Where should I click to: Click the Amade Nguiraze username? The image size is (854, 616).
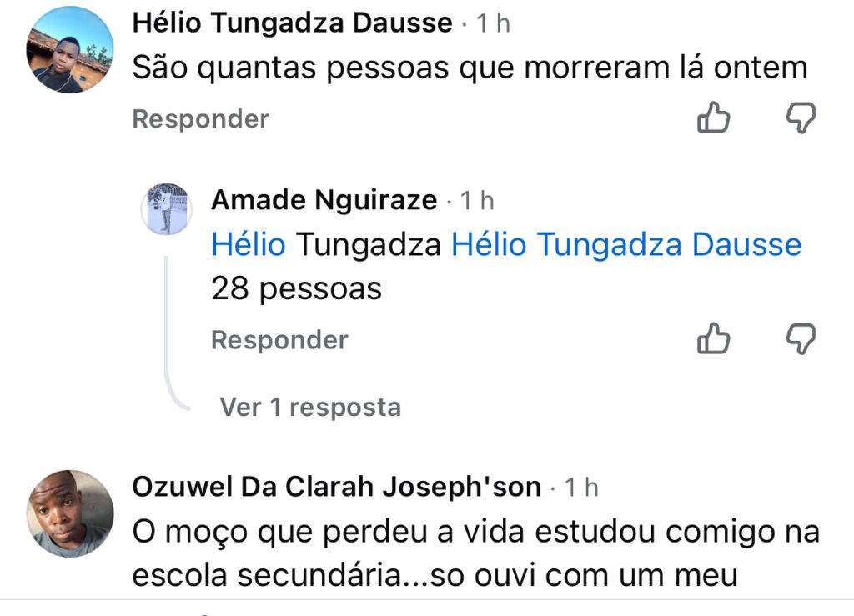(x=324, y=200)
